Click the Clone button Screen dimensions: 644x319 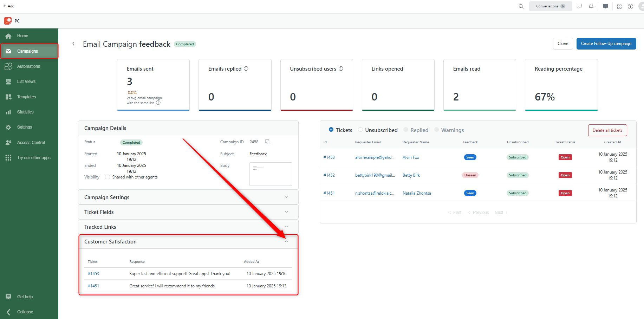coord(563,44)
